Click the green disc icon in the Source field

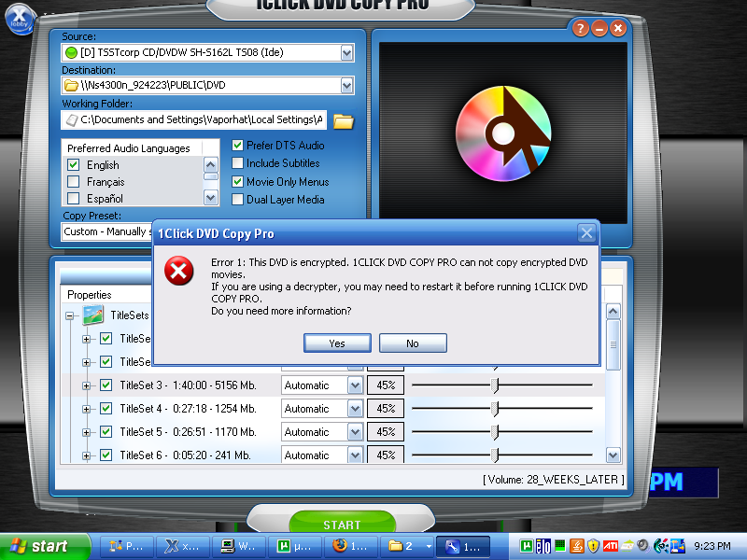[x=72, y=52]
